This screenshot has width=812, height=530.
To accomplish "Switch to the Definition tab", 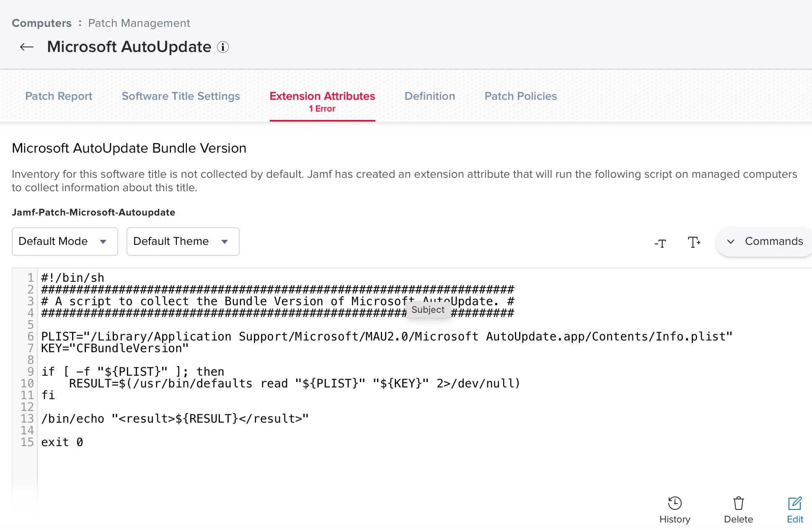I will click(429, 96).
